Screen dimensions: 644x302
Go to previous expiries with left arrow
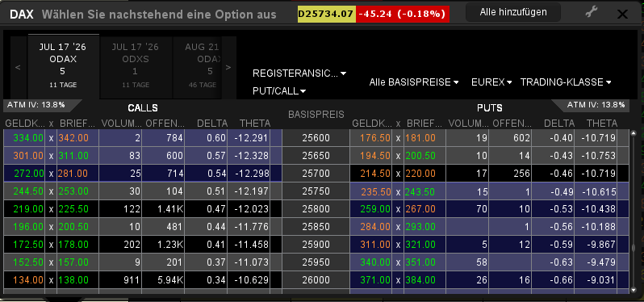click(18, 67)
